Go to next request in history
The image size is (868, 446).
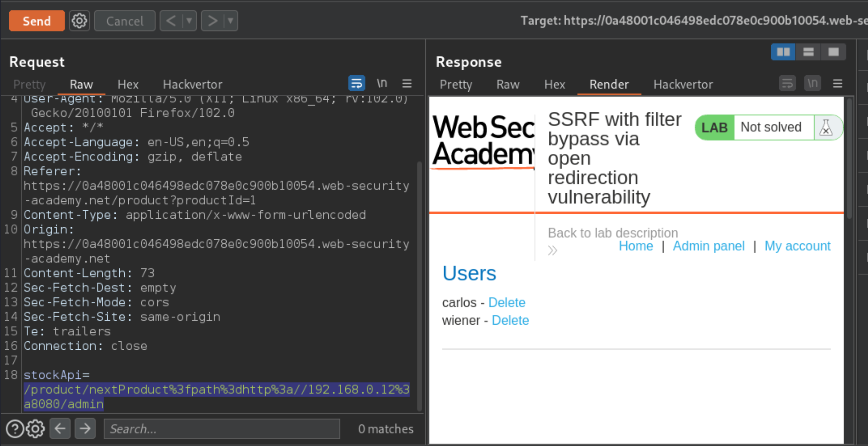213,21
